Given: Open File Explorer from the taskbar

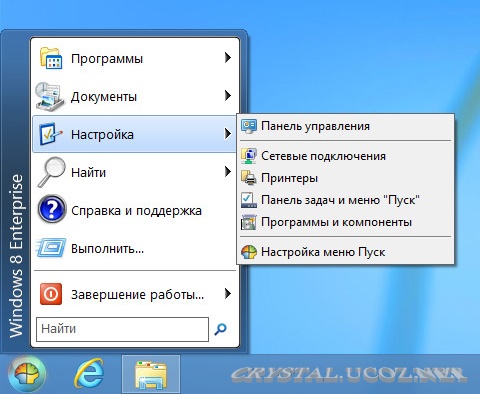Looking at the screenshot, I should (x=151, y=375).
